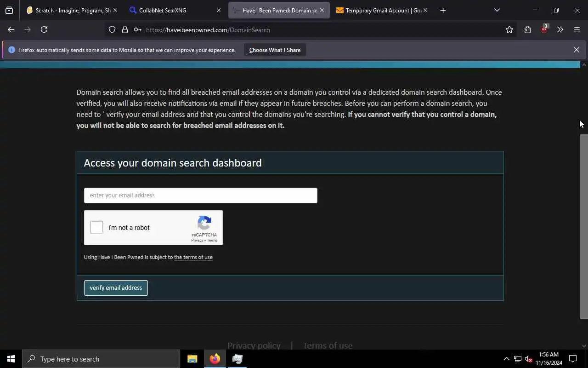Close the CollabNet SearXNG tab
The width and height of the screenshot is (588, 368).
pyautogui.click(x=218, y=10)
